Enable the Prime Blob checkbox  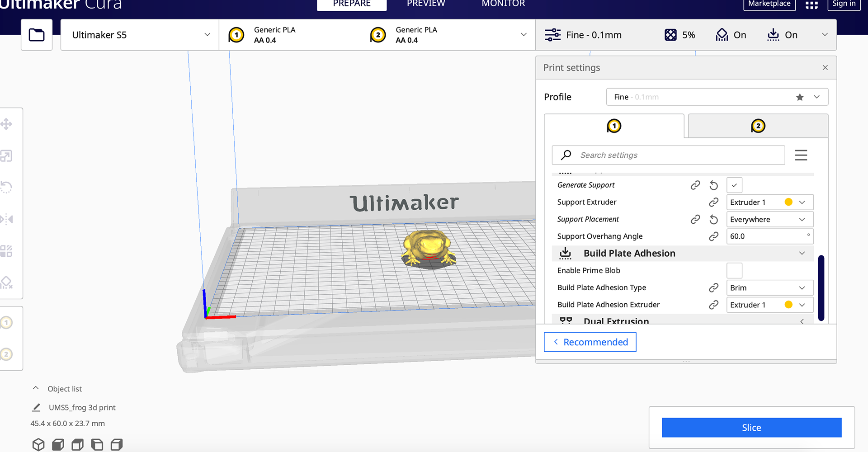coord(734,270)
